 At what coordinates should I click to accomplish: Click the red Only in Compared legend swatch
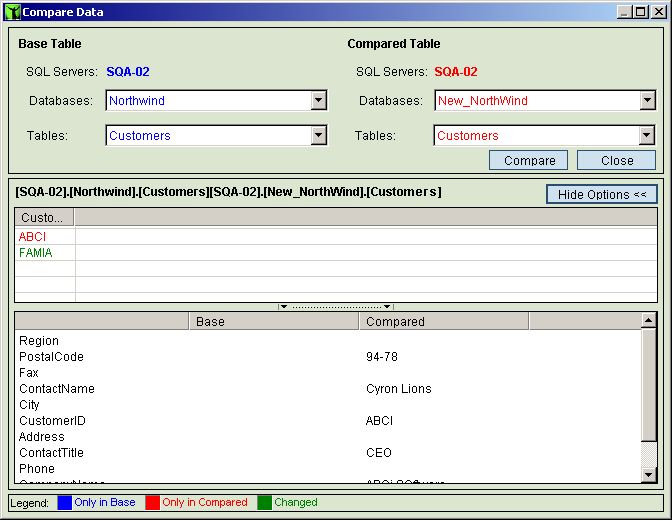tap(152, 503)
